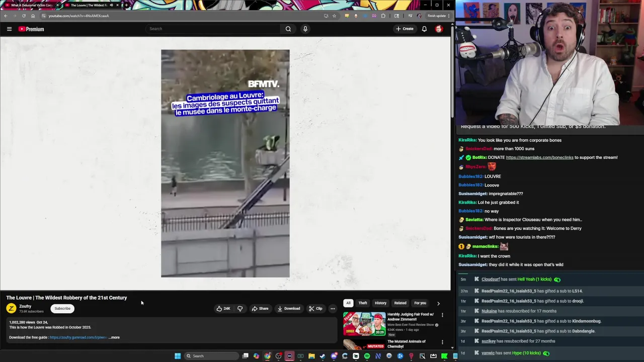Open options for Mutated Animals of Chernobyl video
Image resolution: width=644 pixels, height=362 pixels.
pyautogui.click(x=442, y=342)
